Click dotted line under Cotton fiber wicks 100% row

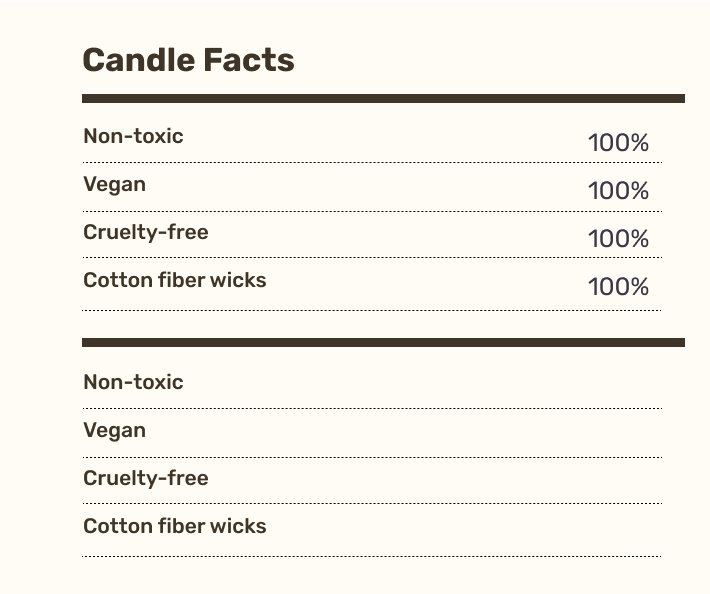pyautogui.click(x=372, y=310)
